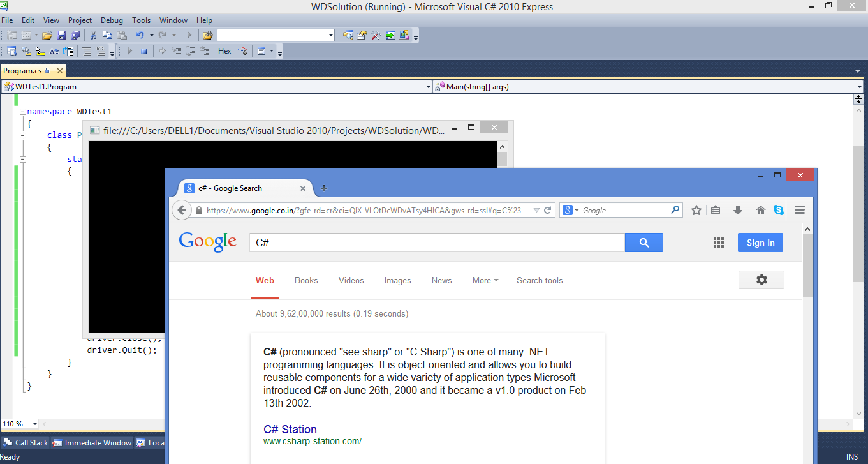Collapse the static method outlining region
This screenshot has height=464, width=868.
22,160
